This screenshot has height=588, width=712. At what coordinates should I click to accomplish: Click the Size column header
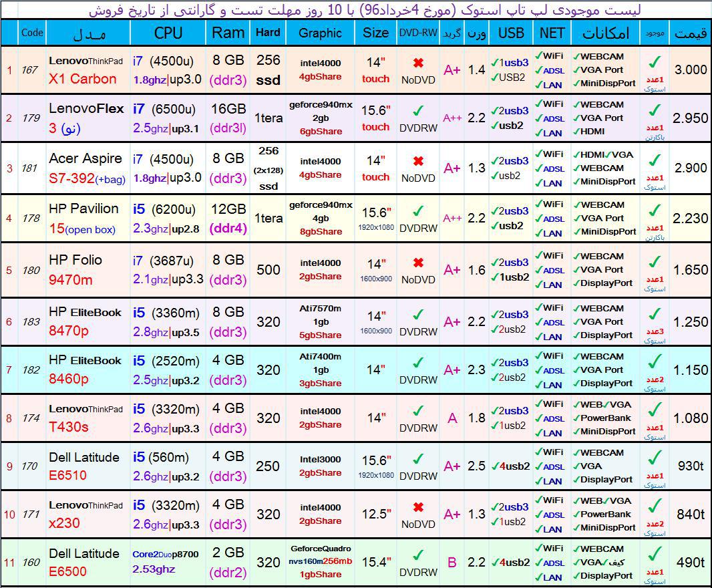[375, 33]
